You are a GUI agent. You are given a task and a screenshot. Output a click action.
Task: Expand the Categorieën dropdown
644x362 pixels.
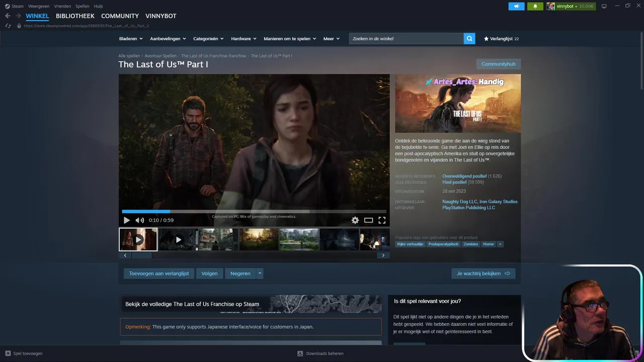(x=208, y=39)
